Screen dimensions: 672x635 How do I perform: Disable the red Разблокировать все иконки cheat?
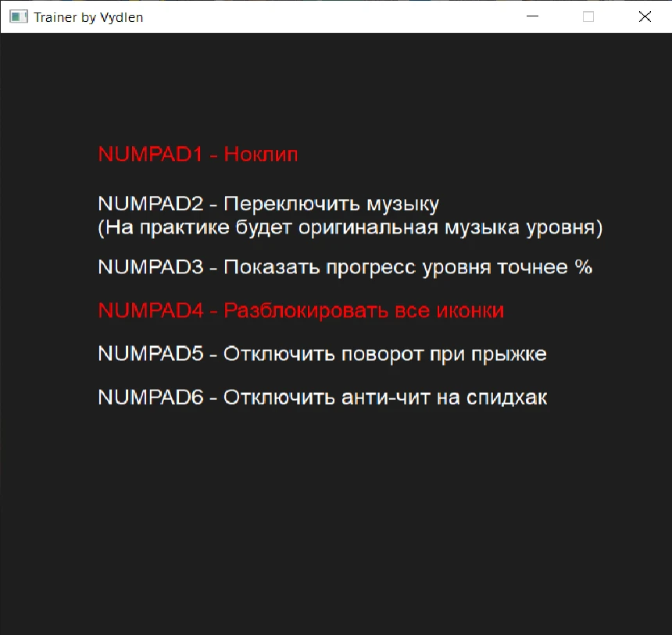(301, 311)
